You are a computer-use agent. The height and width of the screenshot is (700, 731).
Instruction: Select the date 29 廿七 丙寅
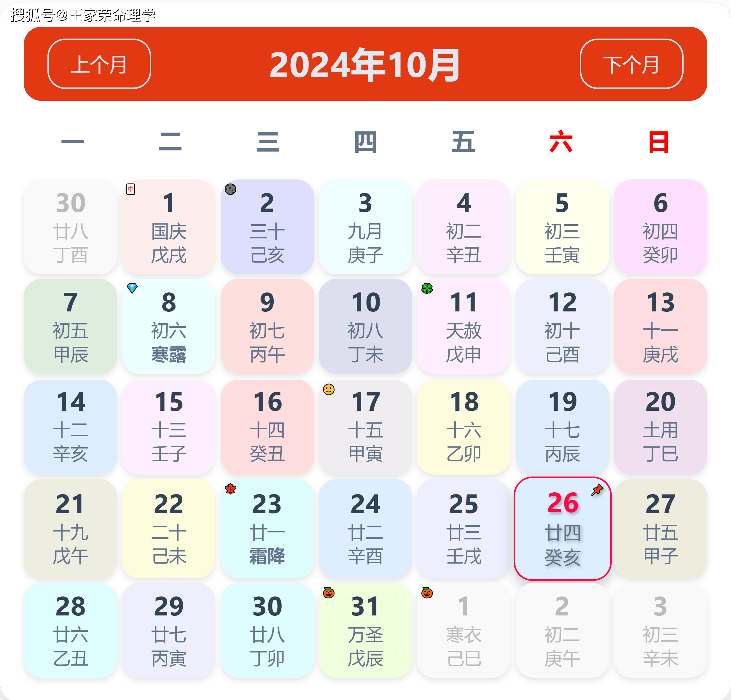tap(168, 631)
